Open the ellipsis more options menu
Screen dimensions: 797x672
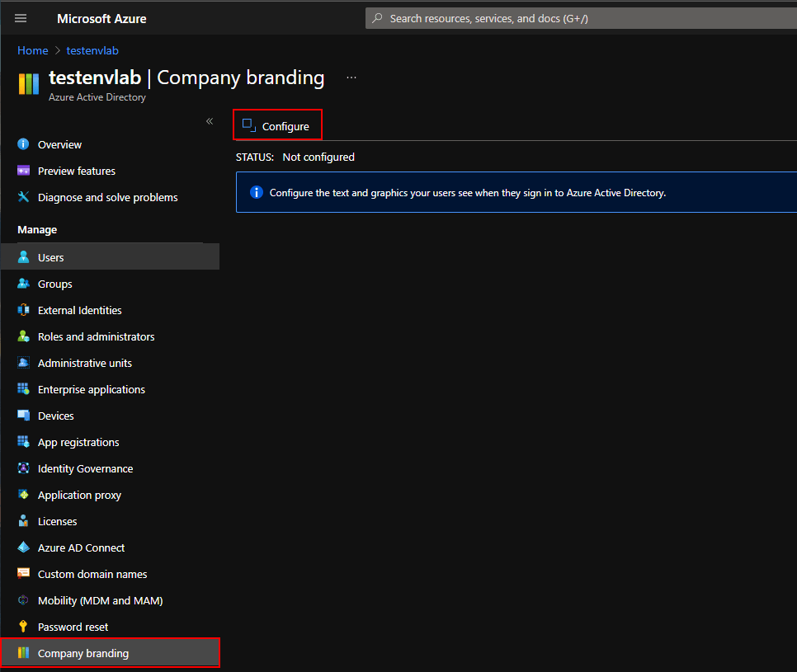351,78
